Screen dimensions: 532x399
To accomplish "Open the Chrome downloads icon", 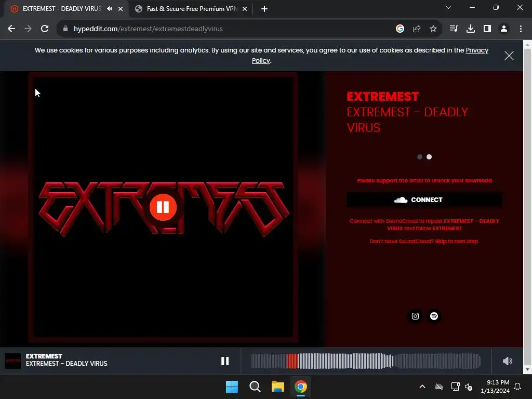I will tap(471, 29).
